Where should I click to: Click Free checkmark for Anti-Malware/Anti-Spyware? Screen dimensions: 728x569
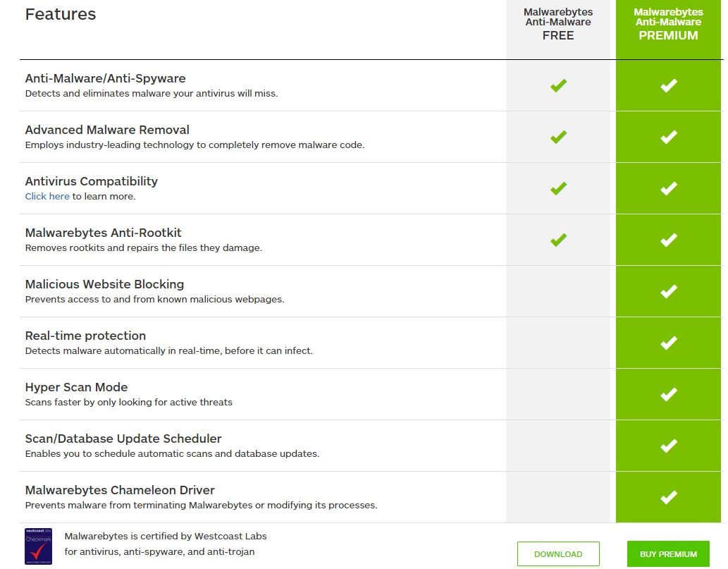coord(558,85)
